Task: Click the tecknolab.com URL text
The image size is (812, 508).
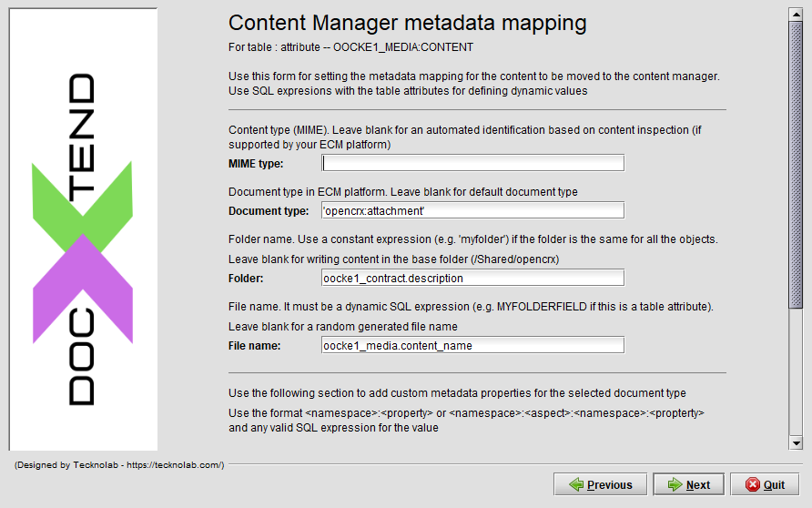Action: (x=174, y=465)
